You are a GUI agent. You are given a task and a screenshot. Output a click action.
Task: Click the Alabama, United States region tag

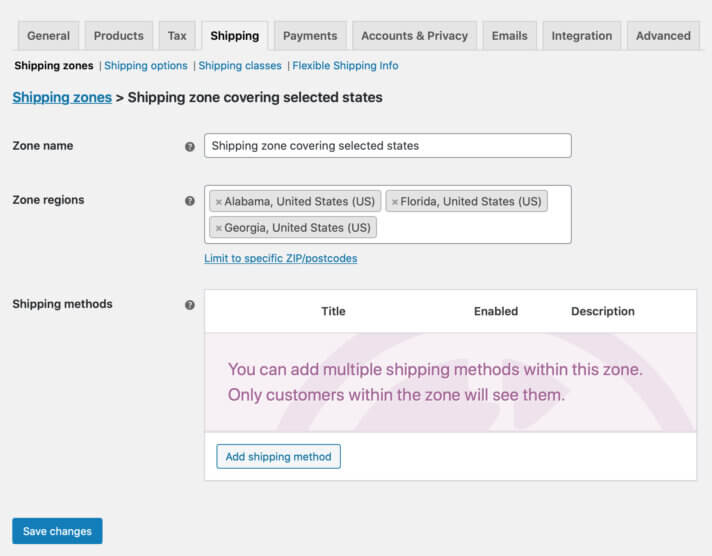point(295,201)
